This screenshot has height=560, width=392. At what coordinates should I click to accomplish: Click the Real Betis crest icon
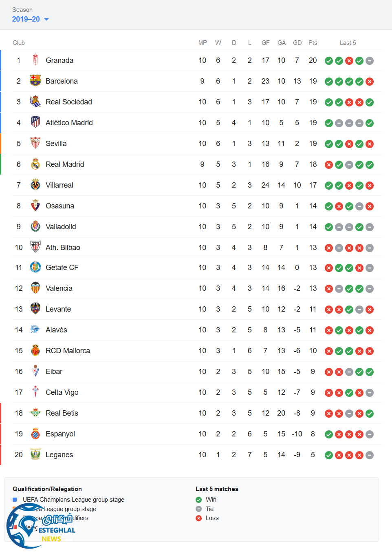click(35, 413)
